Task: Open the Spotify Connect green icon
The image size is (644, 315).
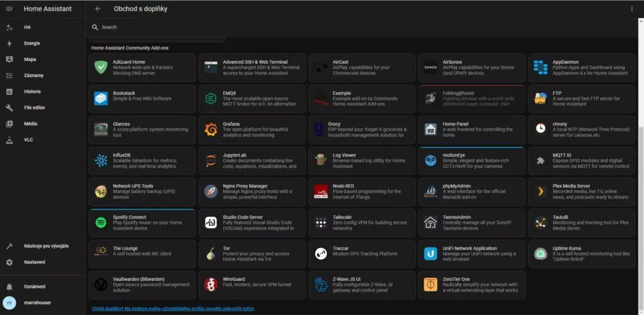Action: point(101,223)
